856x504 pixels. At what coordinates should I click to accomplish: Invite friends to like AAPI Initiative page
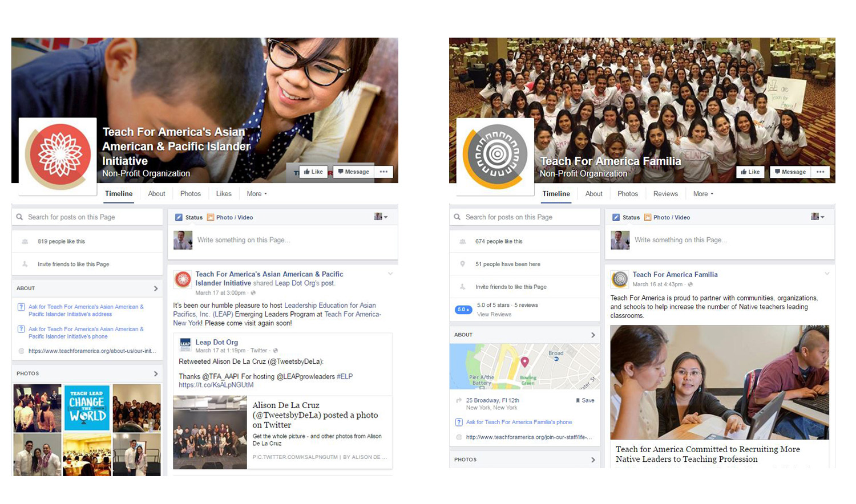point(73,265)
